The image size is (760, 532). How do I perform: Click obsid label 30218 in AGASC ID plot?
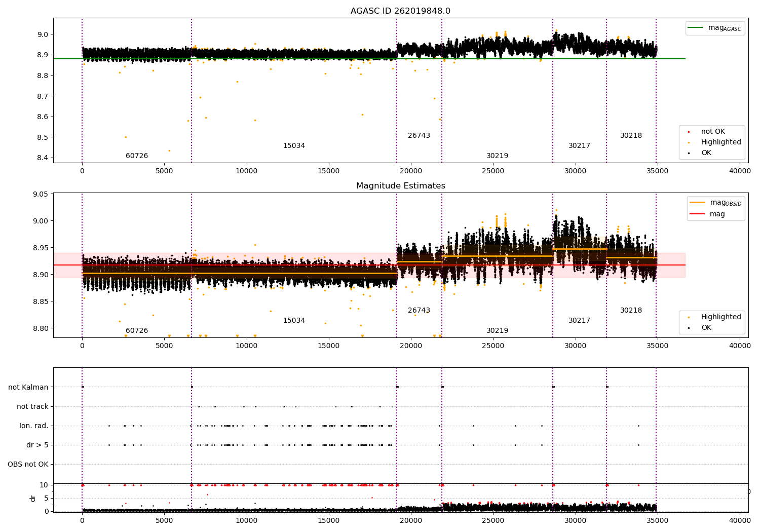(x=631, y=136)
